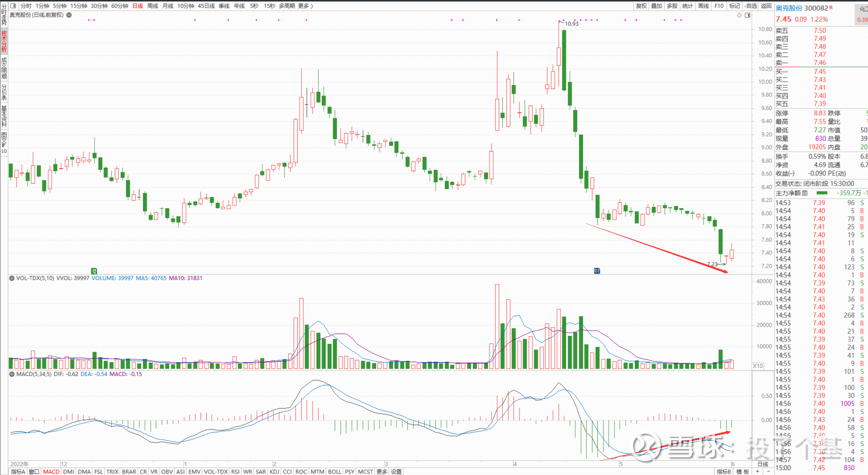Open 基本资料 in left sidebar

point(4,116)
